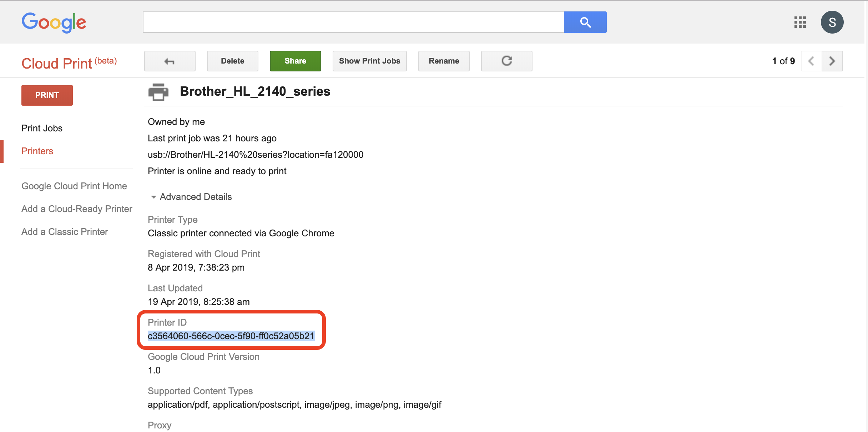Open the Google apps grid

tap(800, 22)
